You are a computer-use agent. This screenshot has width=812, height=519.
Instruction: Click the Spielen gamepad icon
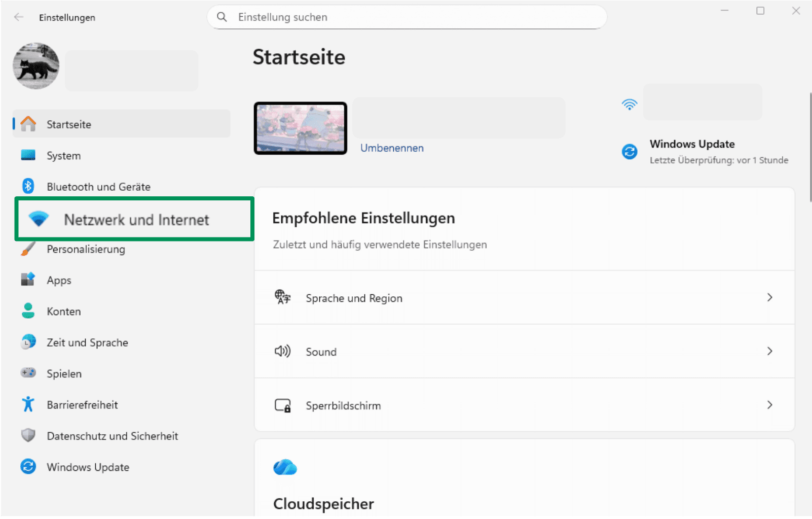click(28, 373)
